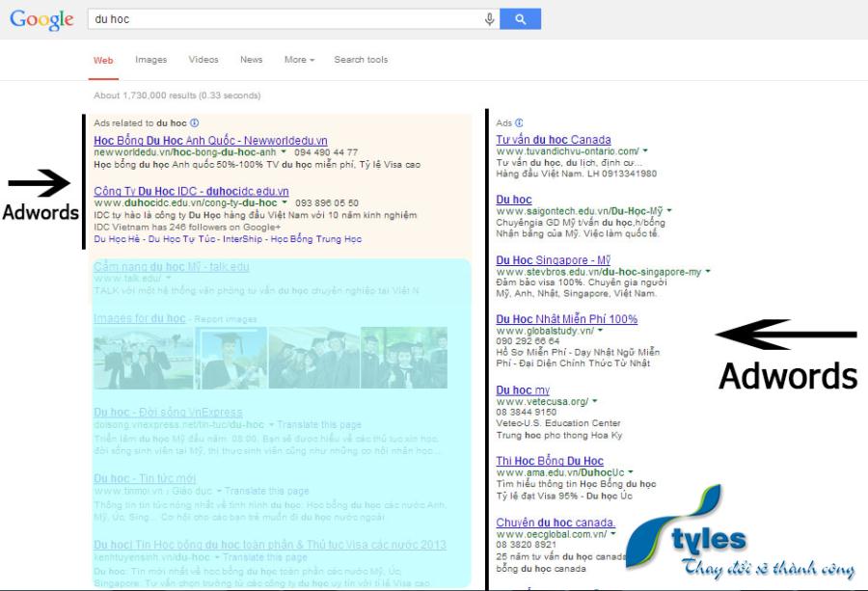Open "Chuyên du học canada" ad
The height and width of the screenshot is (591, 868).
(556, 523)
